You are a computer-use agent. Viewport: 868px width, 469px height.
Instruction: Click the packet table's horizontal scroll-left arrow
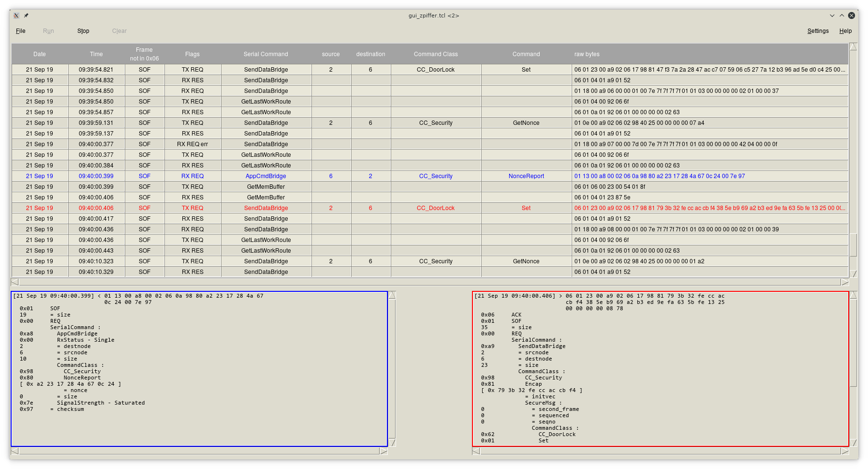(x=15, y=282)
